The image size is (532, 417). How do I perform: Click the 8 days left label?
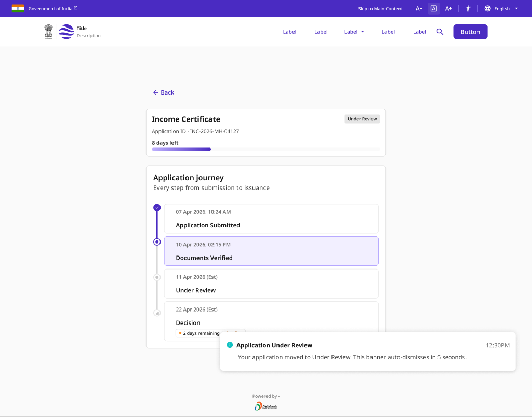point(165,143)
